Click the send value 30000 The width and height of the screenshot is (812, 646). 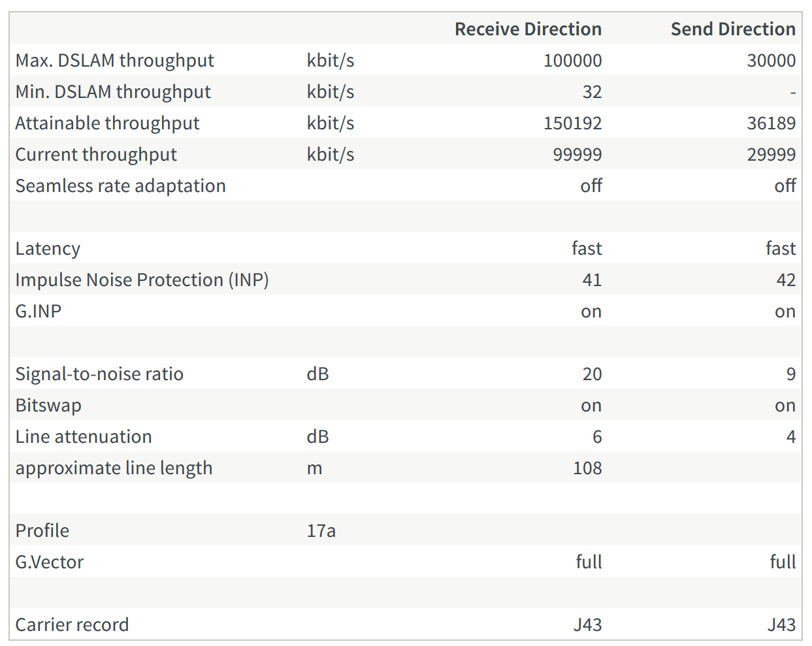point(771,60)
